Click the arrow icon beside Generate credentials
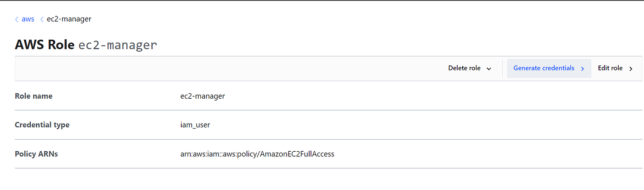 (x=582, y=69)
